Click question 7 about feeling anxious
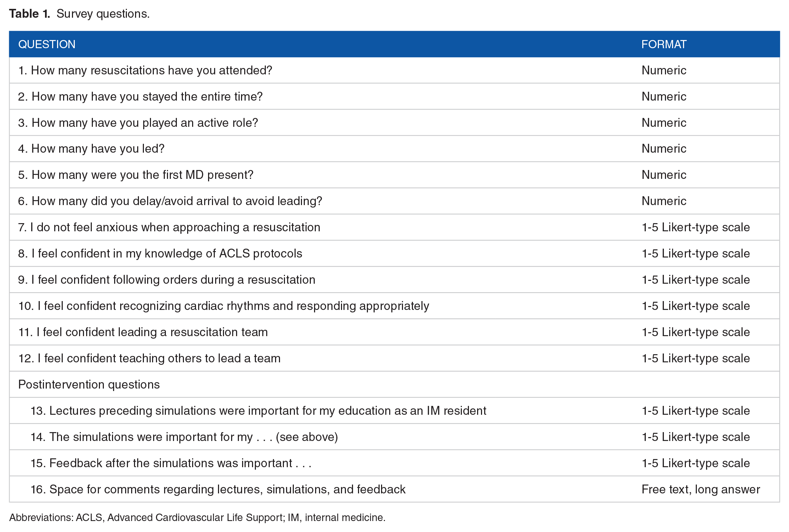789x532 pixels. click(x=169, y=227)
